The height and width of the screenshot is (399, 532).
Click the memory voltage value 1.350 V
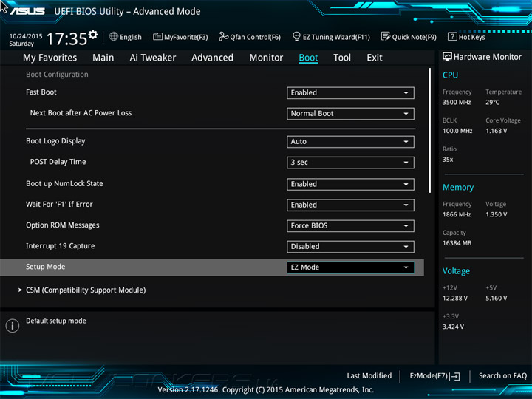tap(497, 215)
